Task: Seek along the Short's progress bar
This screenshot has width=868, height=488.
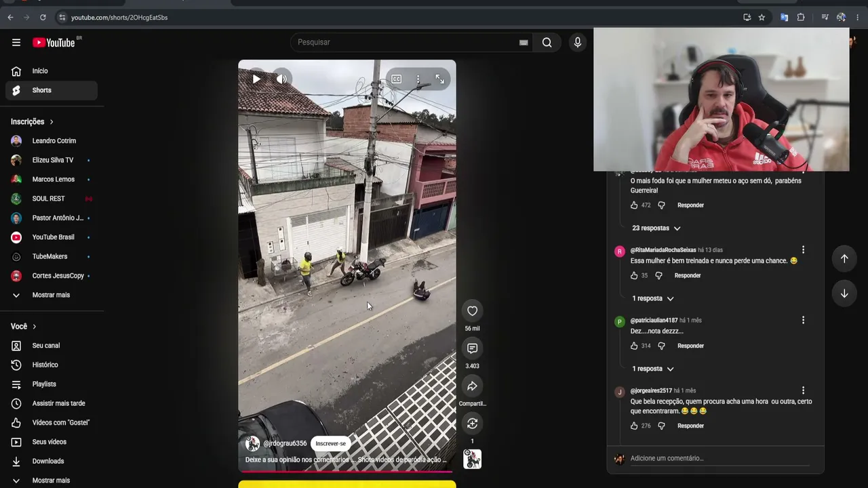Action: coord(347,471)
